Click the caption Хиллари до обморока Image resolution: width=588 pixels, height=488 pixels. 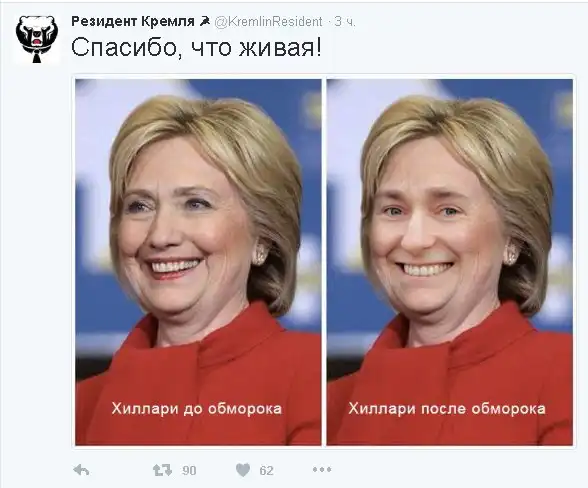point(196,408)
